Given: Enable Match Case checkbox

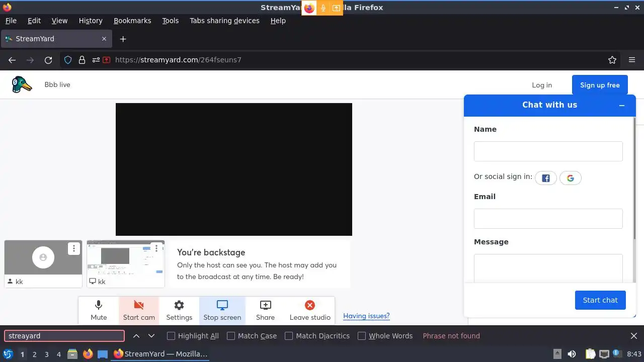Looking at the screenshot, I should 231,336.
